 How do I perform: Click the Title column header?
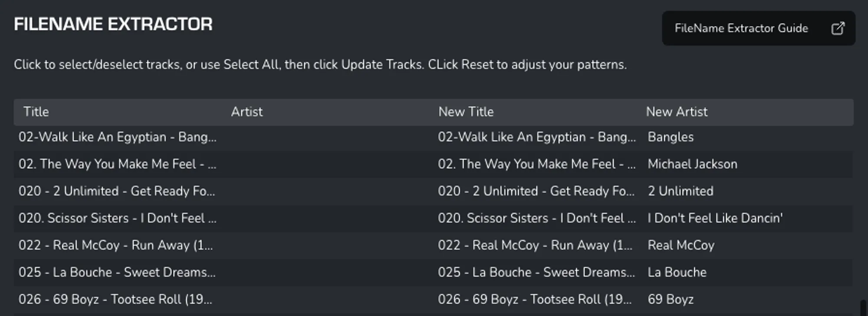point(36,112)
